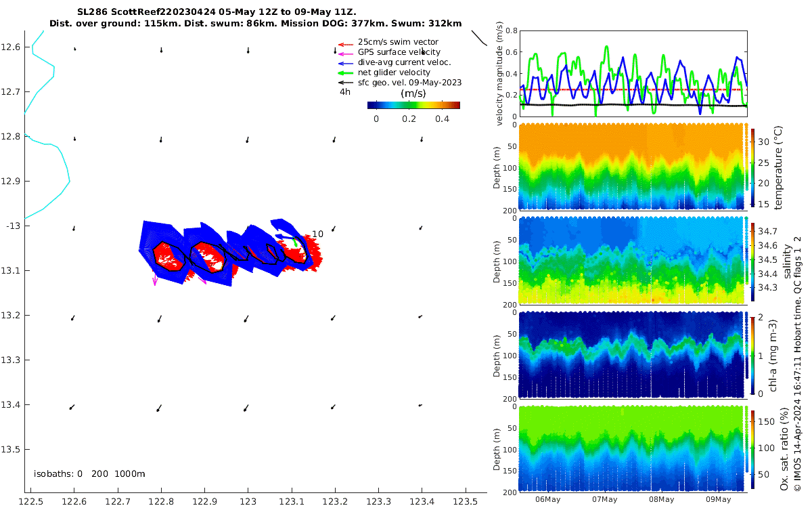This screenshot has height=508, width=812.
Task: Click the 'velocity magnitude (m/s)' axis label
Action: (x=500, y=73)
